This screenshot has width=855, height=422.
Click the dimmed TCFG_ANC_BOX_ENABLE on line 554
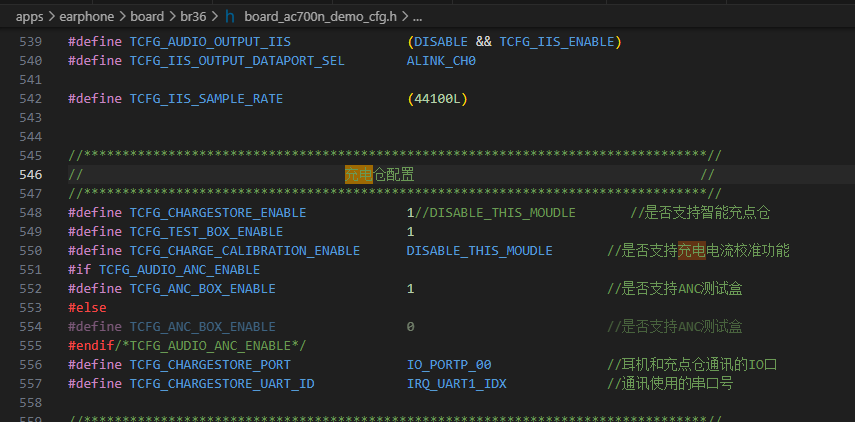202,327
